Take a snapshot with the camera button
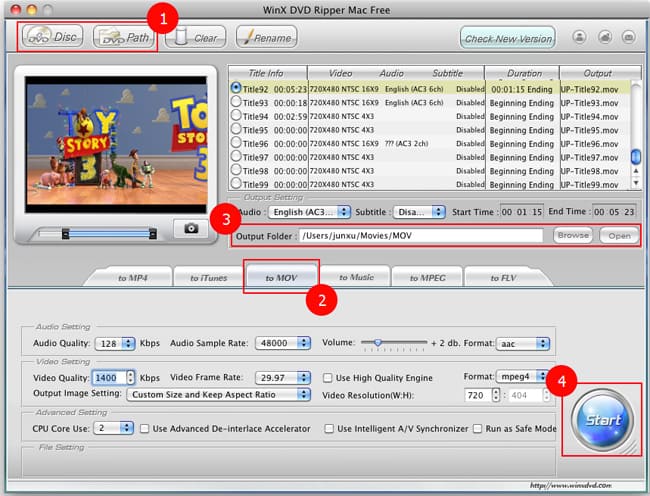Screen dimensions: 650x496 [x=191, y=228]
